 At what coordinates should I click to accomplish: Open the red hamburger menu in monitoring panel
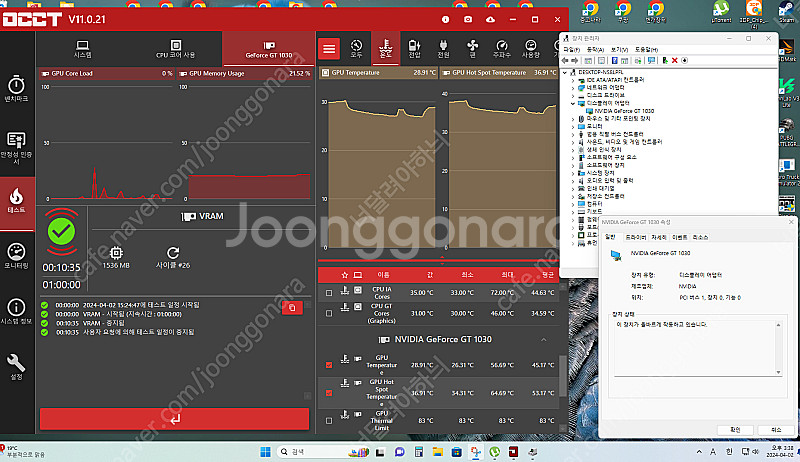[x=329, y=49]
